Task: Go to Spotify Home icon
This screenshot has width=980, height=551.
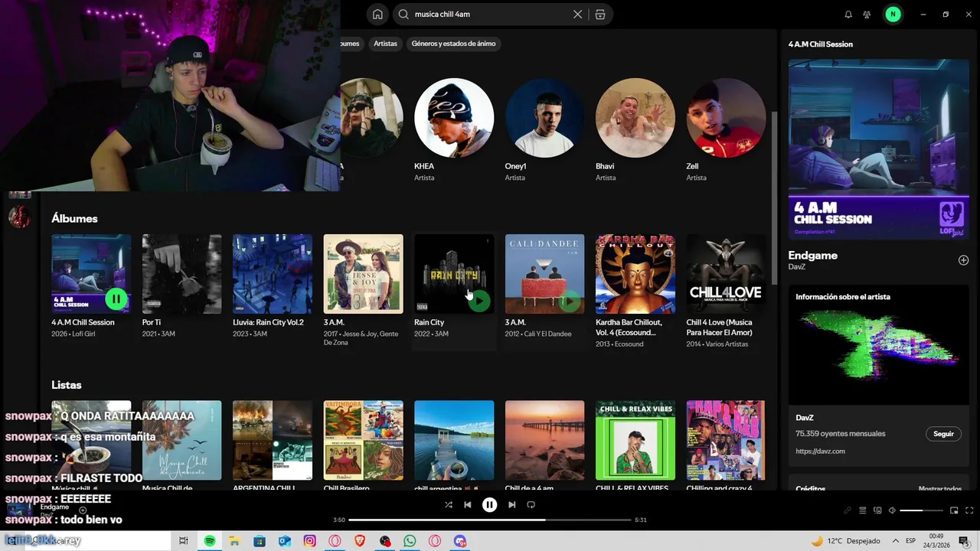Action: tap(377, 14)
